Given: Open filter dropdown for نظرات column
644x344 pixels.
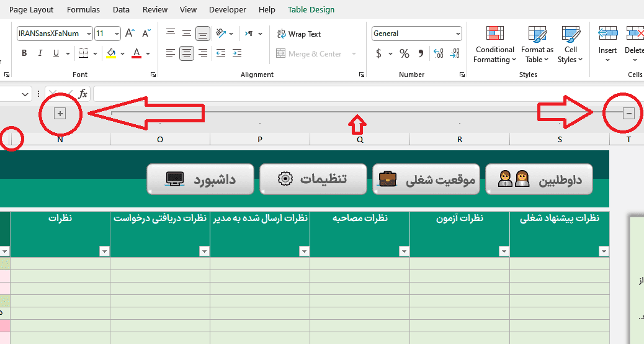Looking at the screenshot, I should tap(104, 251).
